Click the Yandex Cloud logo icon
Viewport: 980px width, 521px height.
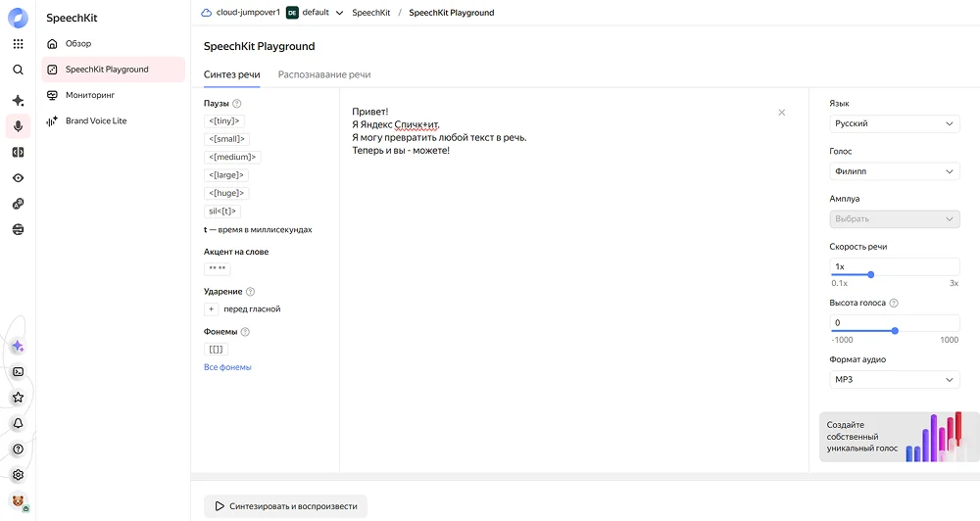[18, 18]
